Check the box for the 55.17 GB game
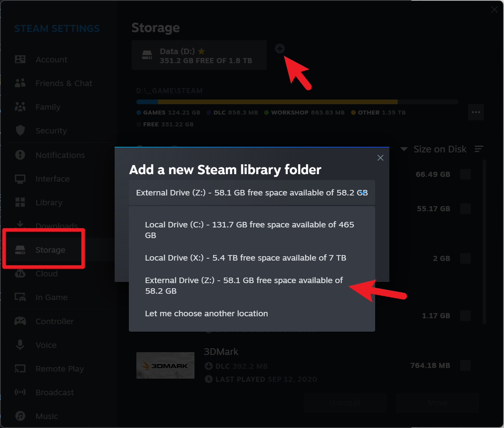 pos(465,208)
